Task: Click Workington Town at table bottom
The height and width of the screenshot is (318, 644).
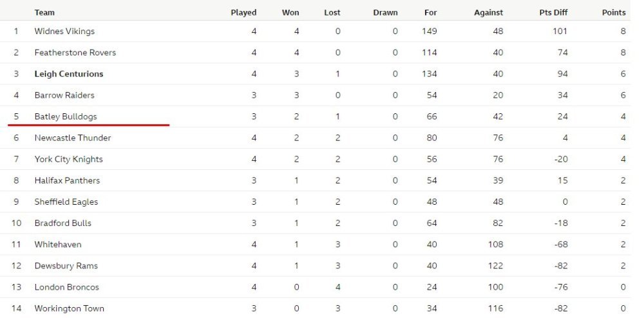Action: [x=70, y=308]
